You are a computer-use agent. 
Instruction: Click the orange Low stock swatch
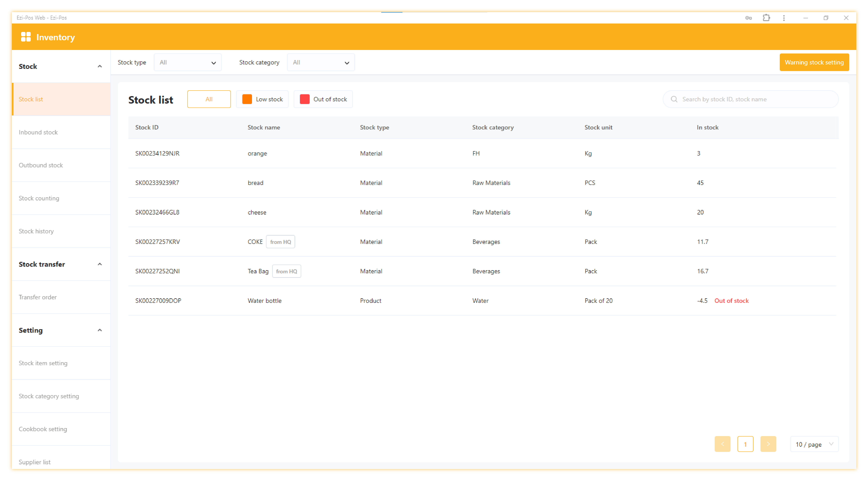(247, 99)
